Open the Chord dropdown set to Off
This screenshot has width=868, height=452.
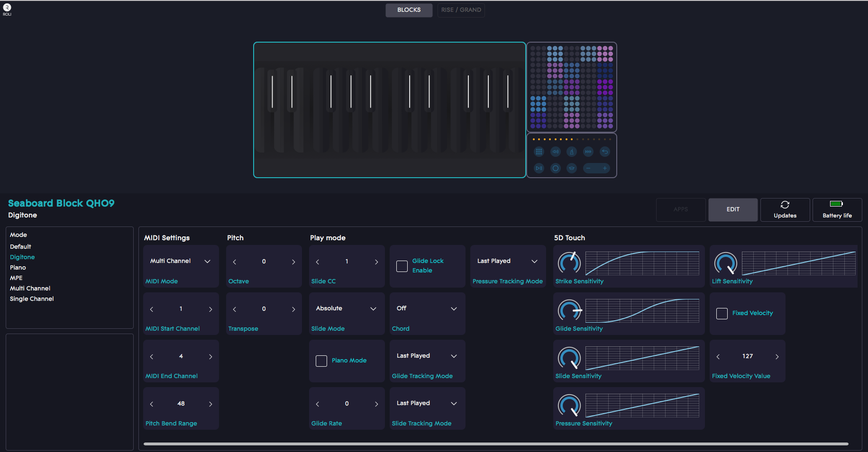pyautogui.click(x=427, y=308)
